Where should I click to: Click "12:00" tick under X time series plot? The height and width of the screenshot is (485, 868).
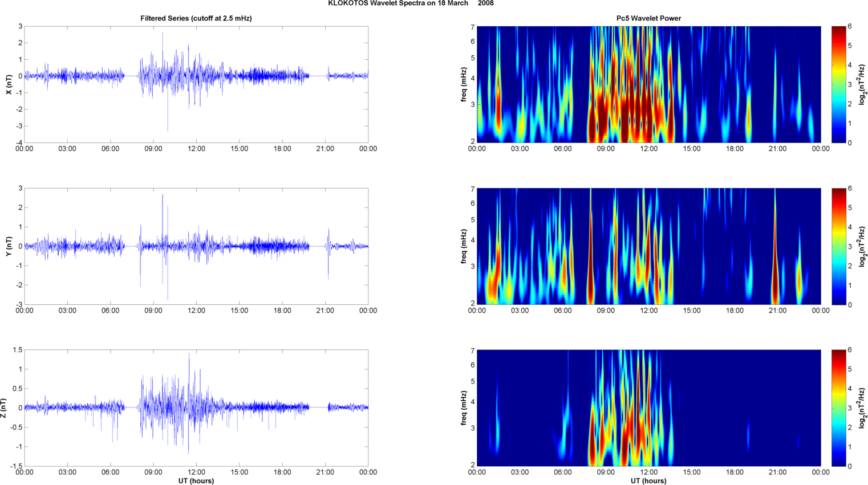(x=196, y=149)
